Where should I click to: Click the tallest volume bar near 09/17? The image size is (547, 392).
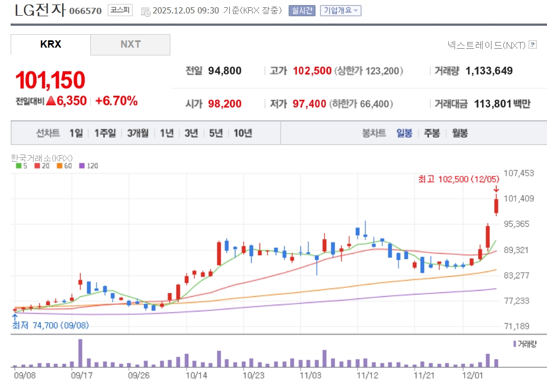coord(80,353)
